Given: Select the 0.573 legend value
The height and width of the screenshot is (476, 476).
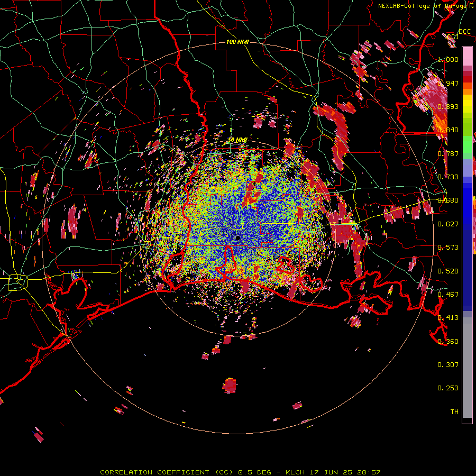Looking at the screenshot, I should [448, 248].
